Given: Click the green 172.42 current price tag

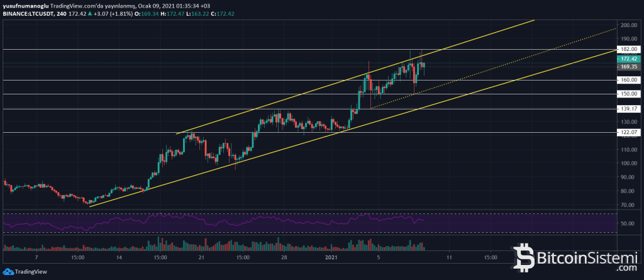Looking at the screenshot, I should 630,58.
